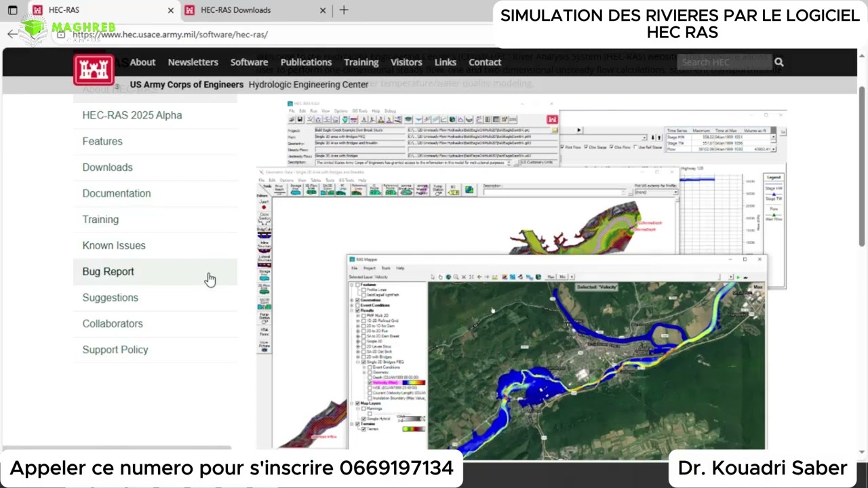The image size is (868, 488).
Task: Expand PMF Mult 2D results node
Action: pyautogui.click(x=357, y=316)
